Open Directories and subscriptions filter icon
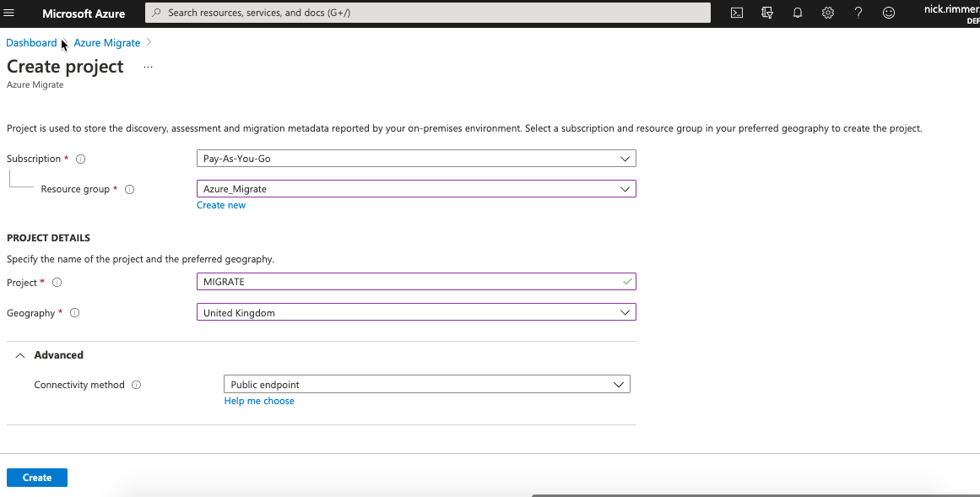Image resolution: width=980 pixels, height=497 pixels. point(767,13)
